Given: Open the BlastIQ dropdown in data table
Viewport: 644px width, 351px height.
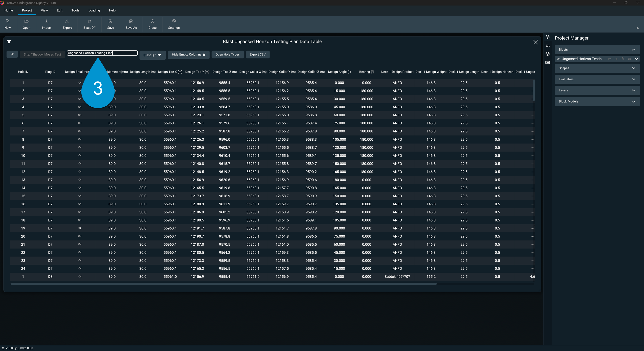Looking at the screenshot, I should pos(152,55).
